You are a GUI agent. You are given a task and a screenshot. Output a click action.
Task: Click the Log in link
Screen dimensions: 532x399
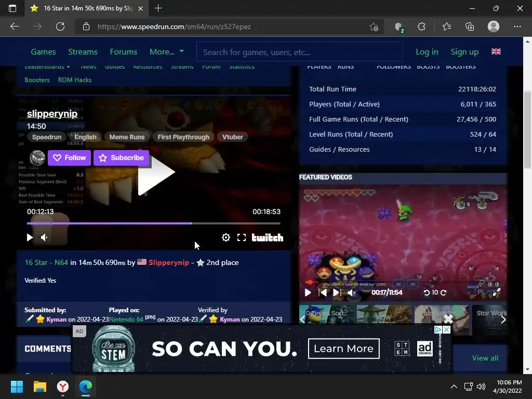(x=427, y=52)
